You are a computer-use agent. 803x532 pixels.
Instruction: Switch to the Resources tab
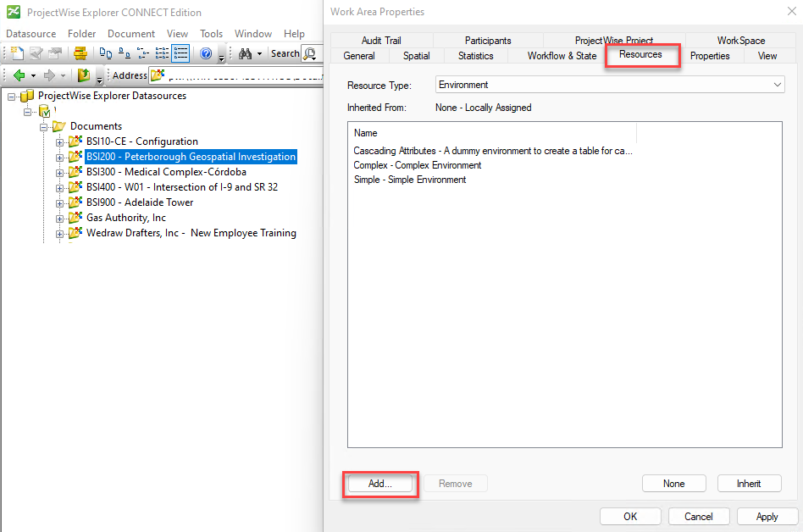coord(640,54)
